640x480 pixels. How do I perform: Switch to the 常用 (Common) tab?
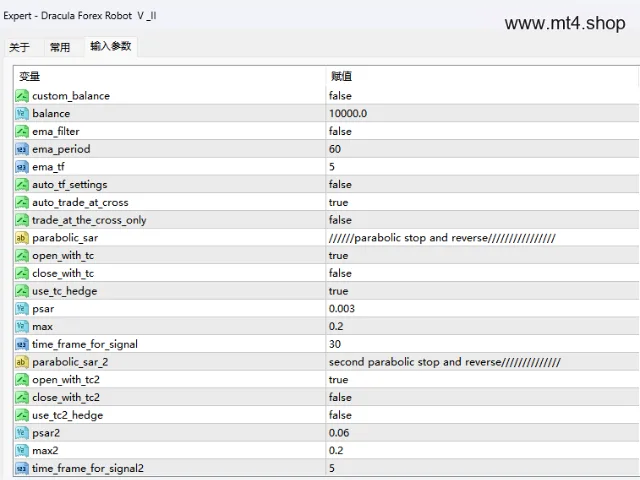(60, 47)
